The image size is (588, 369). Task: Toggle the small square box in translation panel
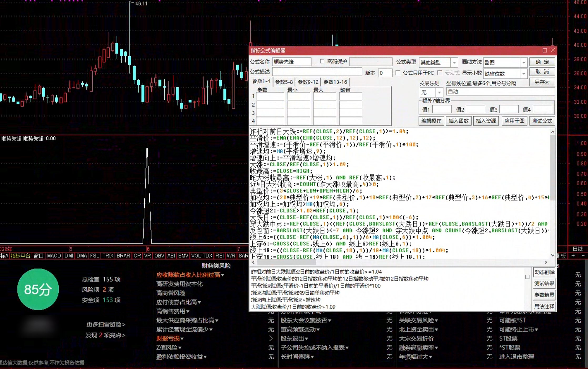527,277
